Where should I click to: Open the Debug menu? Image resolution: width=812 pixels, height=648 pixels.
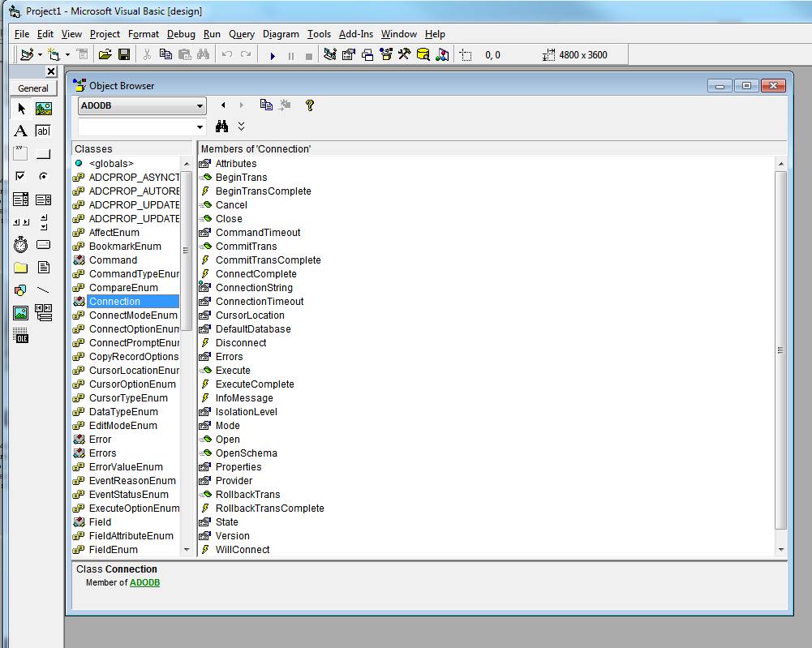pos(181,34)
